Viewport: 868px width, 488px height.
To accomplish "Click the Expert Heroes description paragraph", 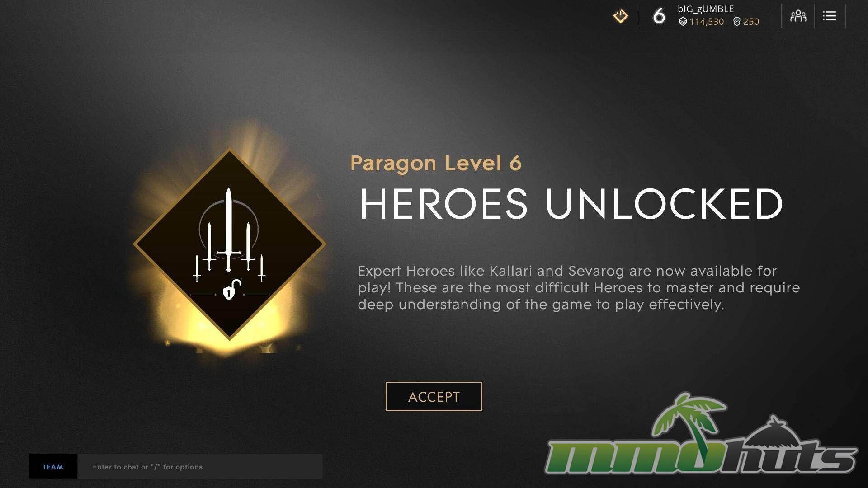I will point(579,287).
